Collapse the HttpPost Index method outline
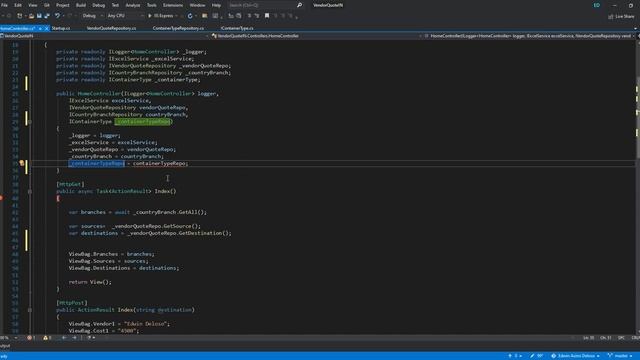This screenshot has height=360, width=640. pyautogui.click(x=30, y=310)
